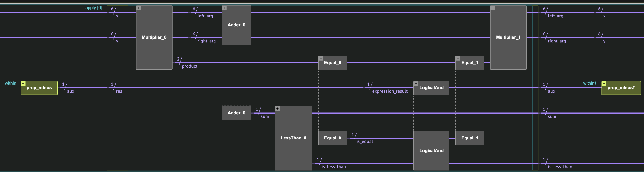The height and width of the screenshot is (173, 644).
Task: Select the upper Equal_1 block on the product wire
Action: pos(470,63)
